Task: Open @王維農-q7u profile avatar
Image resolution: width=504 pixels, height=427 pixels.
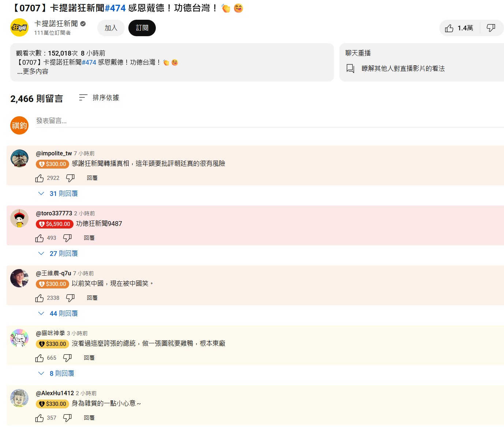Action: click(x=19, y=278)
